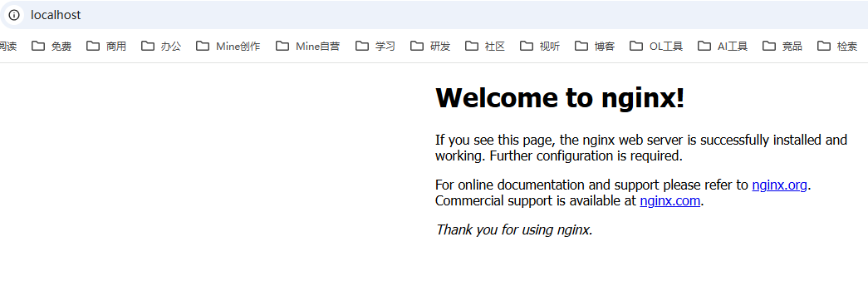
Task: Click the site information icon beside localhost
Action: 14,15
